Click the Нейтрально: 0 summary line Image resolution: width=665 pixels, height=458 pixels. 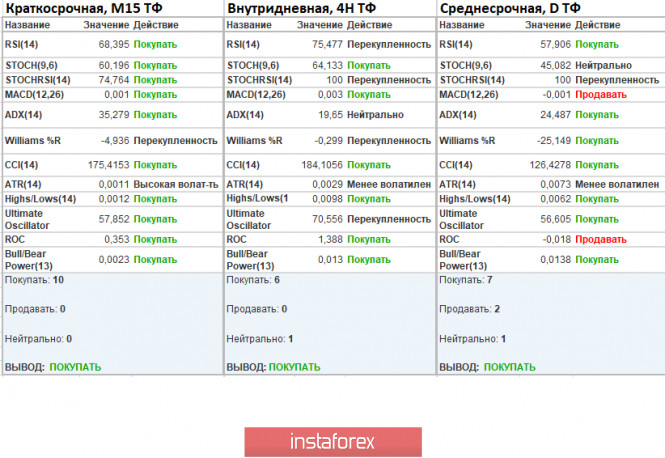[x=38, y=339]
